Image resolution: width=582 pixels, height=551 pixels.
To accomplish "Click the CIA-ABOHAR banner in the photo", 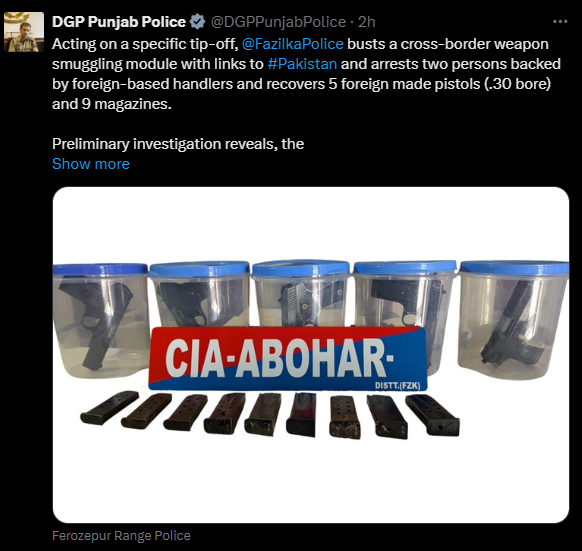I will coord(288,359).
